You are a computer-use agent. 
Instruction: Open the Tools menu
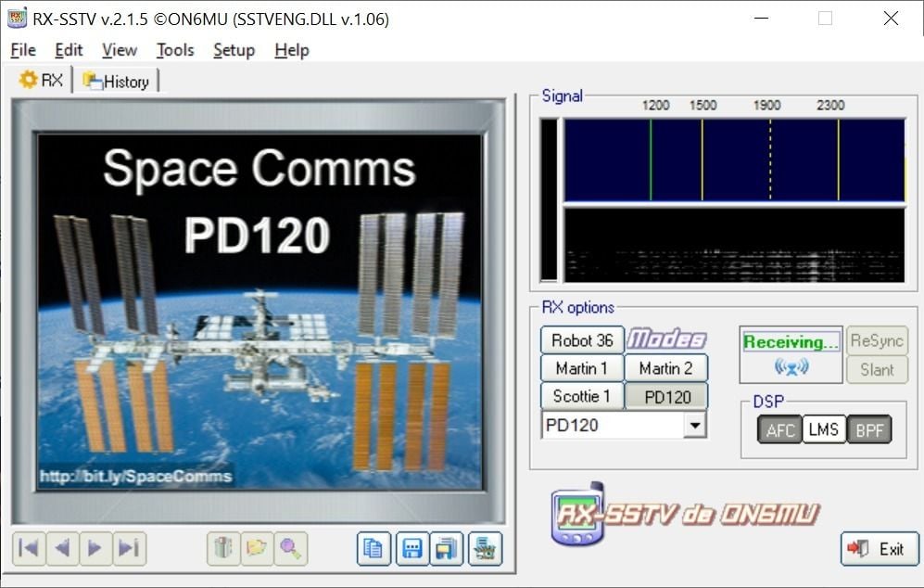click(x=175, y=50)
